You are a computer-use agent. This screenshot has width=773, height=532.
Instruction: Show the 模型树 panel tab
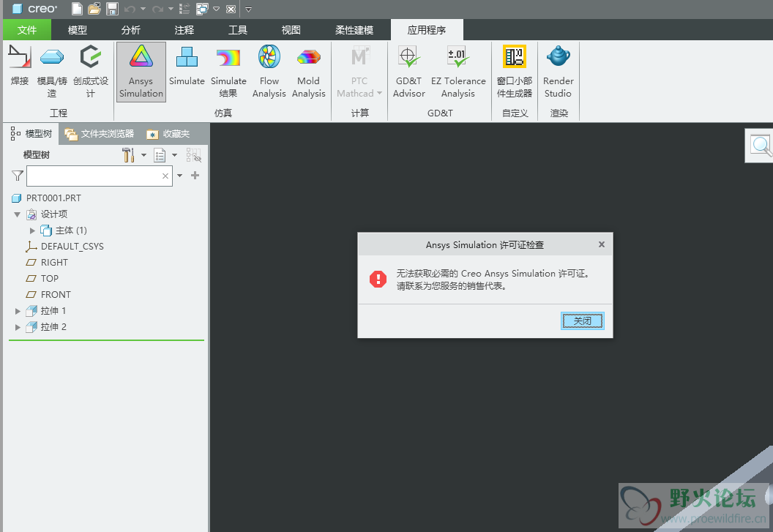[x=31, y=134]
